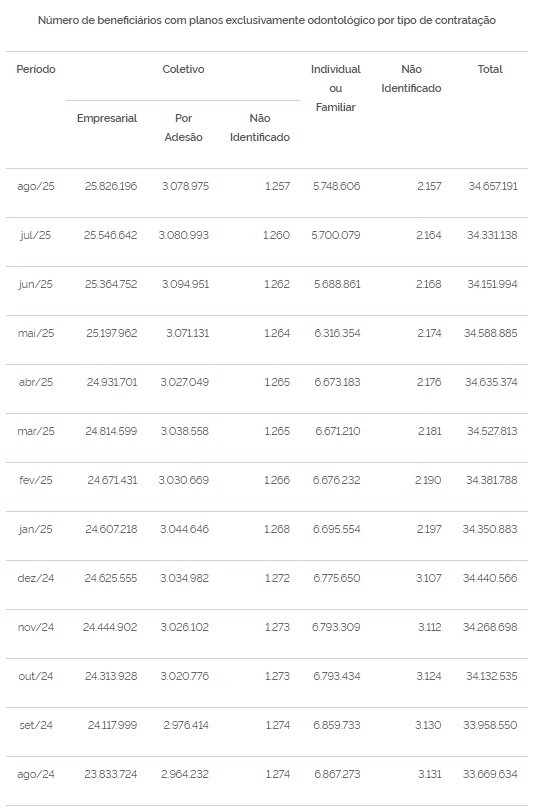Click the ago/25 total value 34.657.191
The image size is (535, 809).
pos(493,186)
